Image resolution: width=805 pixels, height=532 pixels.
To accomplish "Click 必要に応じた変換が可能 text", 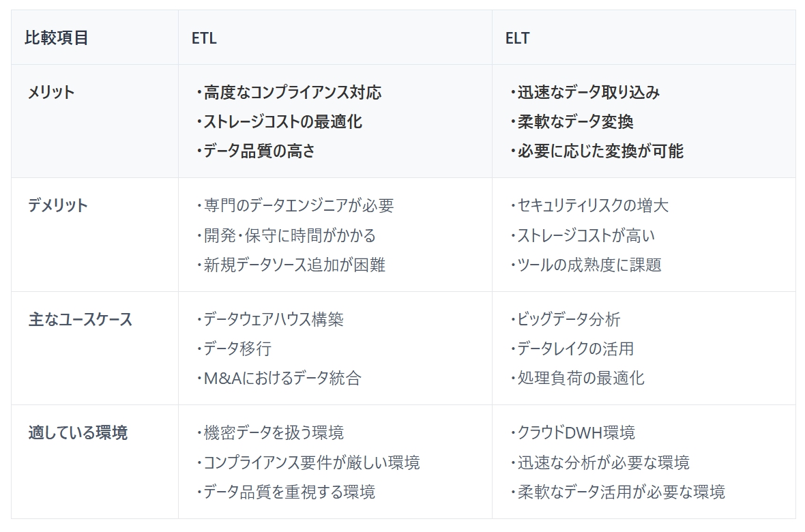I will 600,151.
